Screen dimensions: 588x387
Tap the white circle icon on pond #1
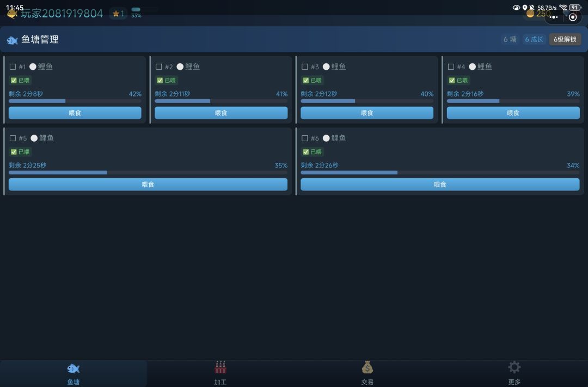point(33,67)
